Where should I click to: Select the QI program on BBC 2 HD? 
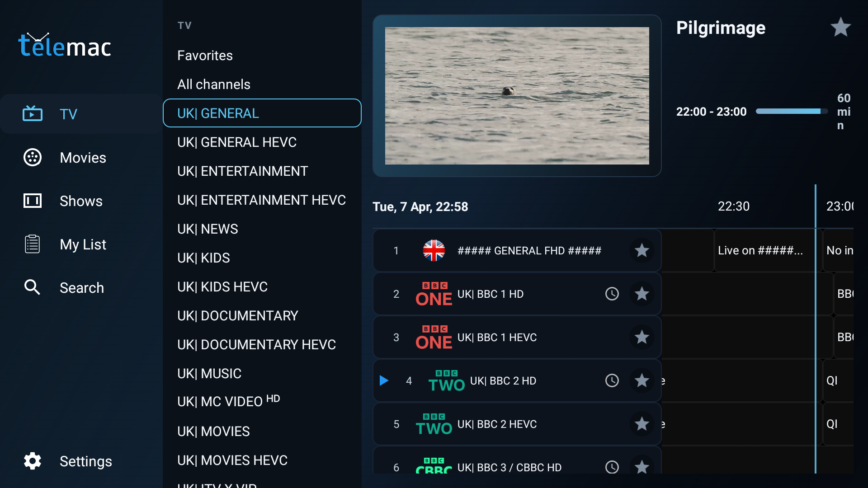pos(836,381)
